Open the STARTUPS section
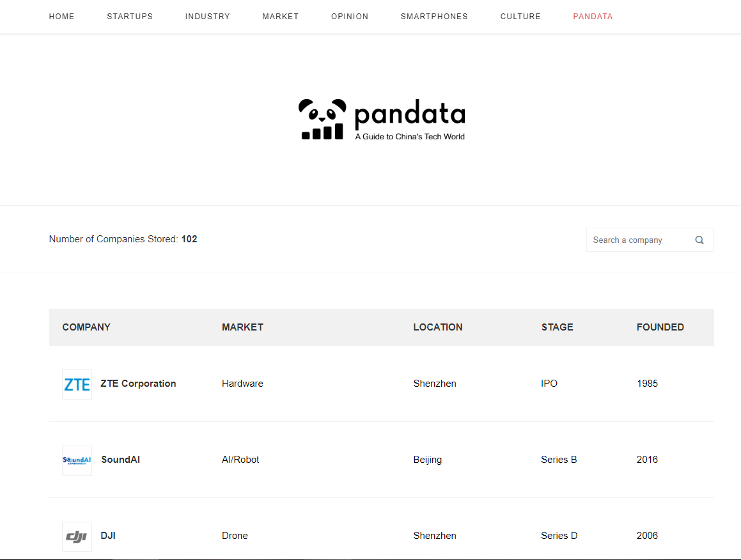741x560 pixels. 130,16
